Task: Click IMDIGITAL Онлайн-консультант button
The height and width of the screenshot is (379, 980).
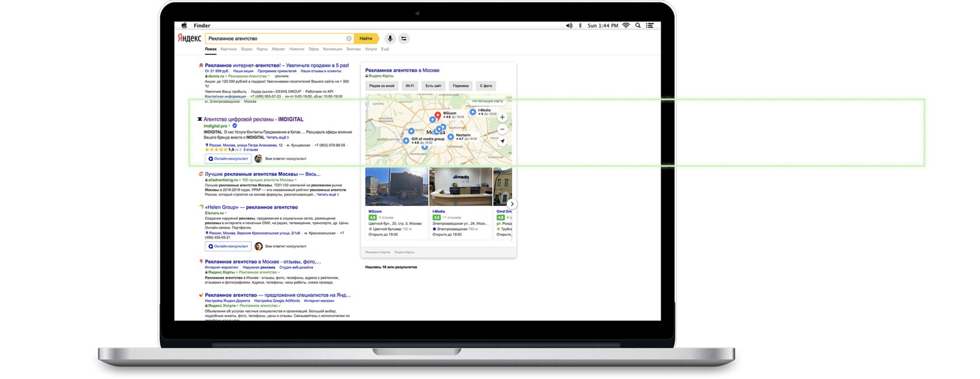Action: 228,158
